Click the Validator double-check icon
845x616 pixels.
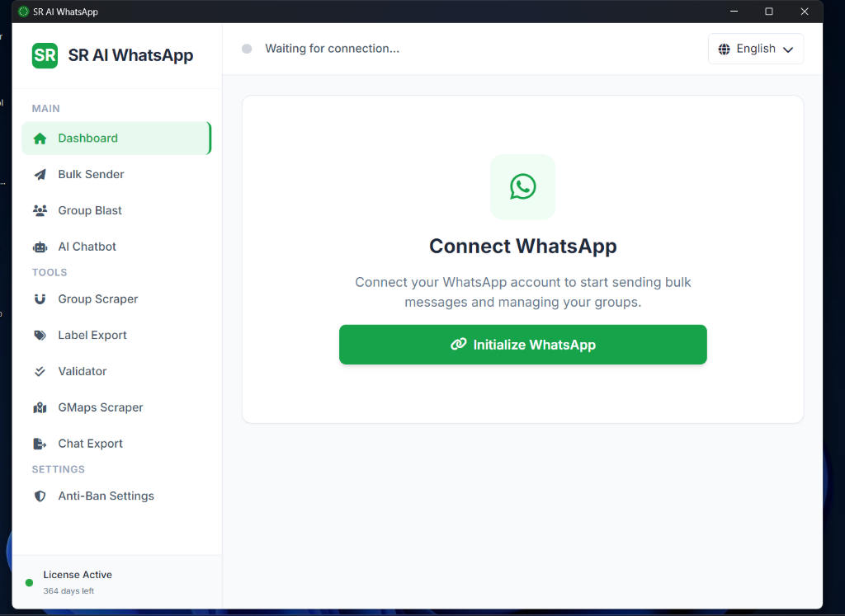(x=40, y=372)
